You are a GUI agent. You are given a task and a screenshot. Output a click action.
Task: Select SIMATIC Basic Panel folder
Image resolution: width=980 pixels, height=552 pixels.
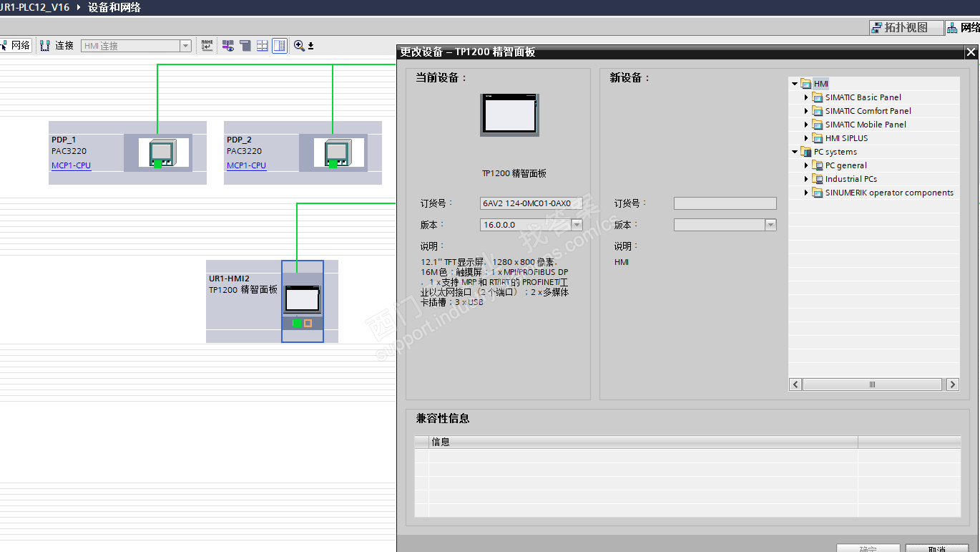(x=857, y=97)
